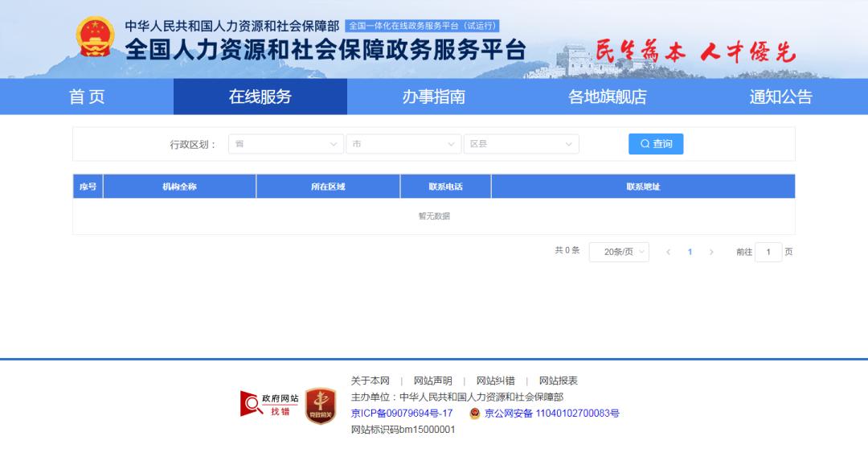Click the 中华人民共和国人力资源和社会保障部 header text

coord(232,26)
